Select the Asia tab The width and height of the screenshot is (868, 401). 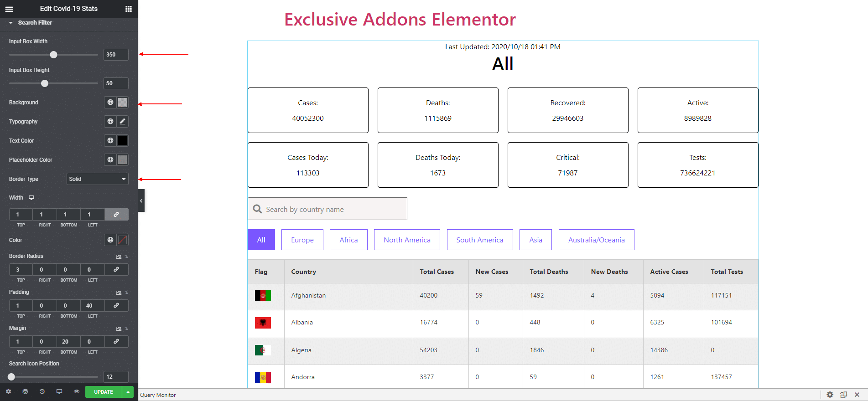pos(535,240)
